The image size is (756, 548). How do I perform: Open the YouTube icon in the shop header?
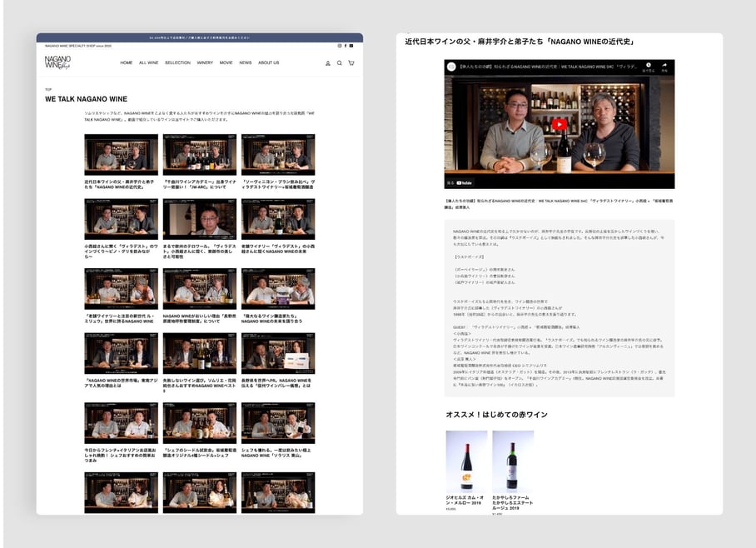pyautogui.click(x=351, y=46)
